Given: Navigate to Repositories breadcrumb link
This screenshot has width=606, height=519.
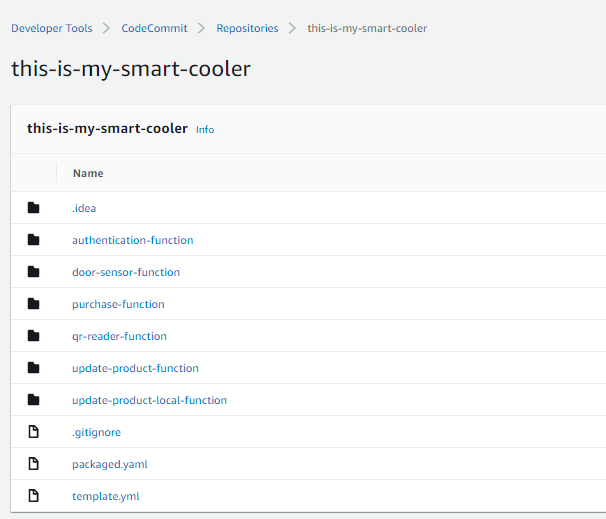Looking at the screenshot, I should pos(247,28).
